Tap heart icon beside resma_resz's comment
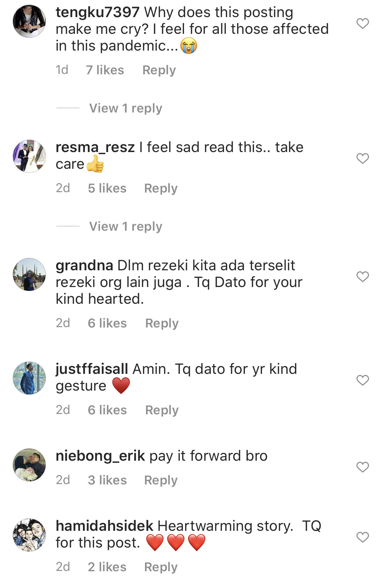The height and width of the screenshot is (588, 392). point(362,158)
